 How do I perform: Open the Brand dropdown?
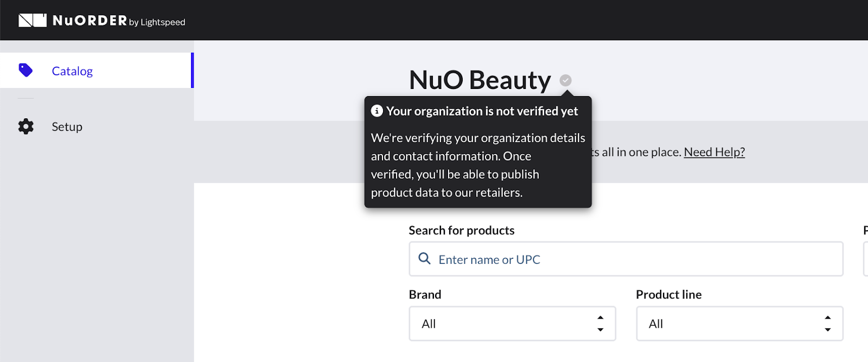(x=512, y=323)
